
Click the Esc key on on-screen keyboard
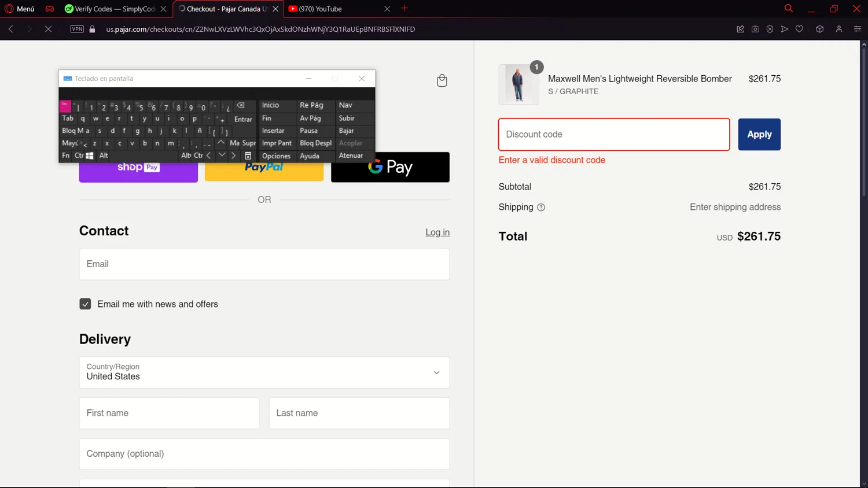(x=65, y=106)
